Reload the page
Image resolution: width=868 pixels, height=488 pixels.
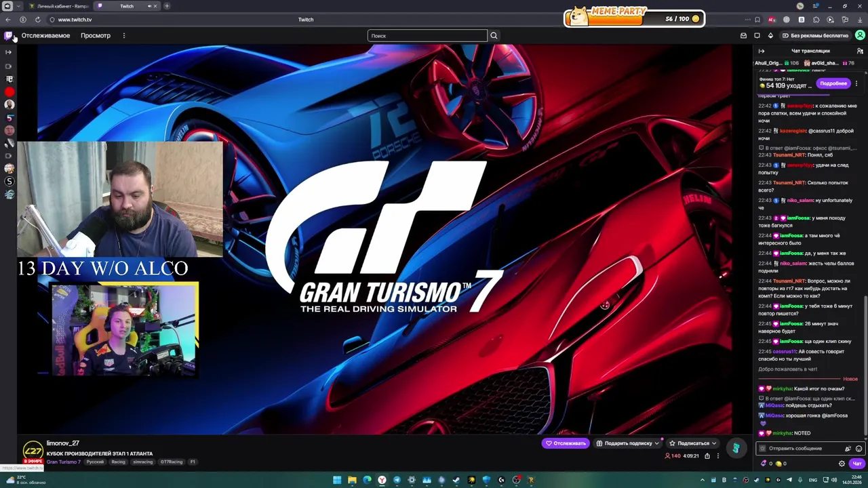[37, 20]
